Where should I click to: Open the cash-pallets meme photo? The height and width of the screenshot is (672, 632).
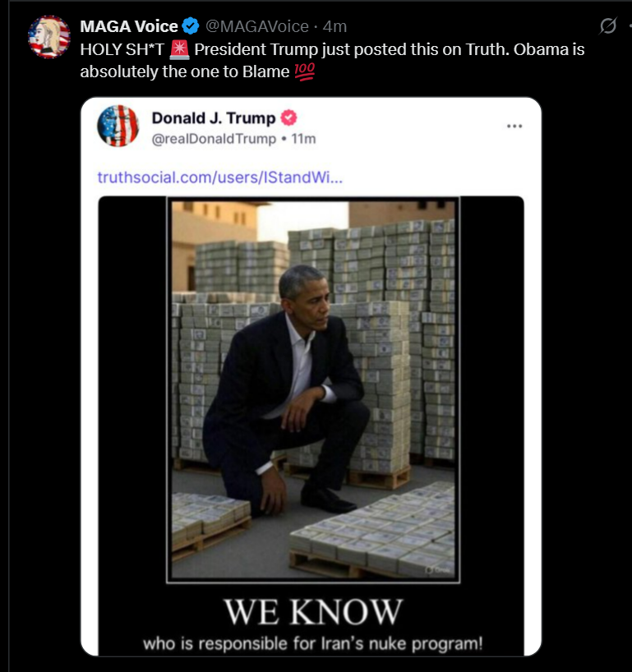(313, 389)
